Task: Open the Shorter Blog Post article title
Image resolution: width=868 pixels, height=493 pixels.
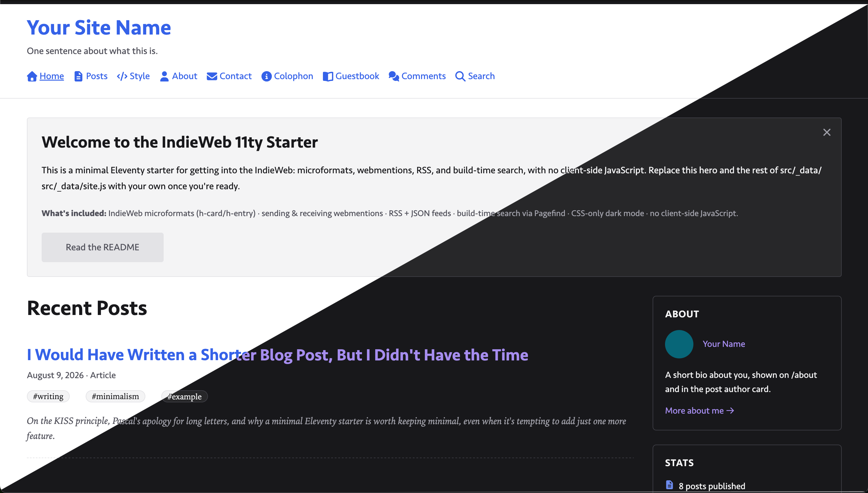Action: point(277,355)
